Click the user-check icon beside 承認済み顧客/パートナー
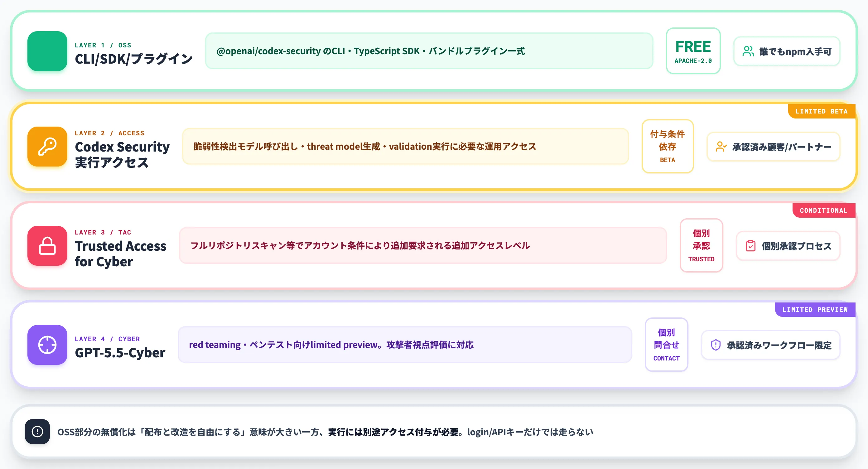 721,147
